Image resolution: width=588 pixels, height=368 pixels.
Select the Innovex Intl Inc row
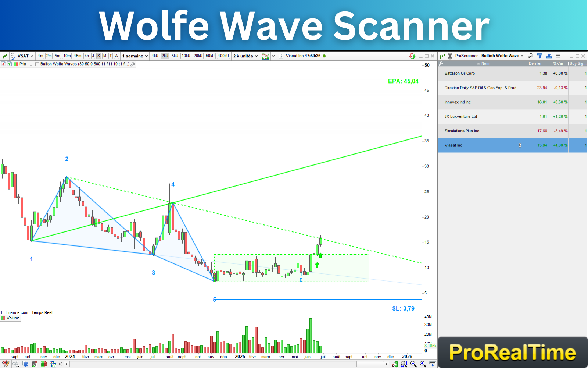click(512, 102)
